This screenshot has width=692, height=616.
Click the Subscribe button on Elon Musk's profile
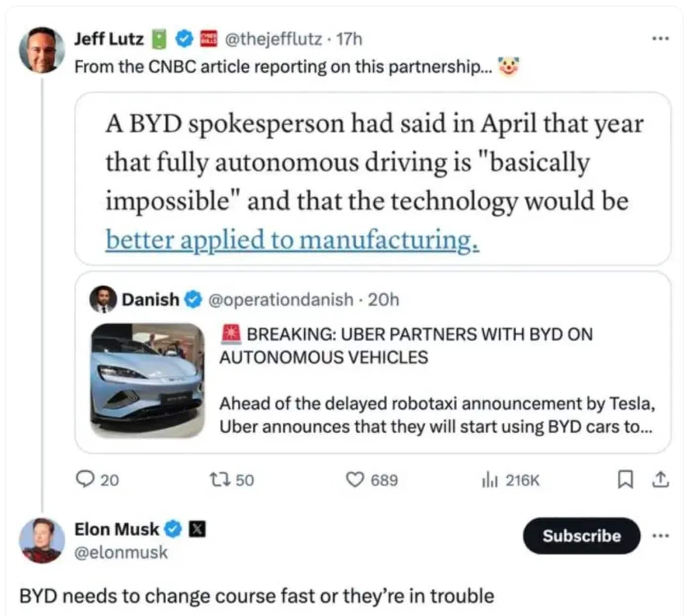581,536
